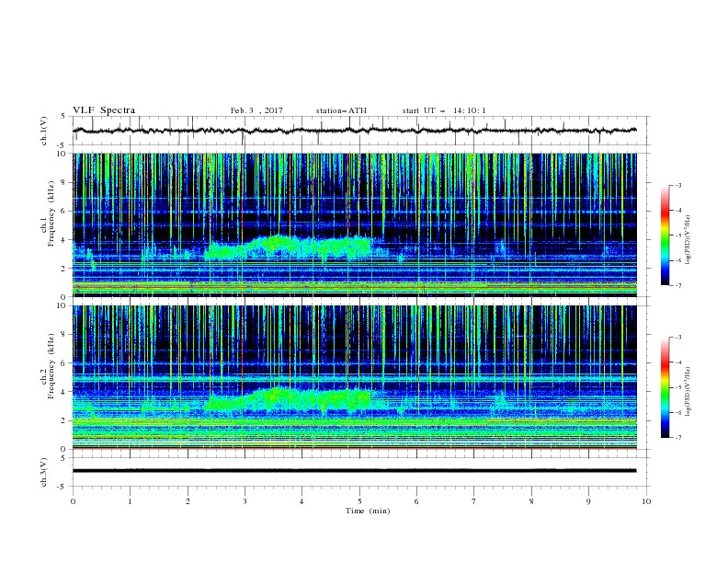Click the "station=ATH" header label
This screenshot has width=728, height=563.
[341, 110]
